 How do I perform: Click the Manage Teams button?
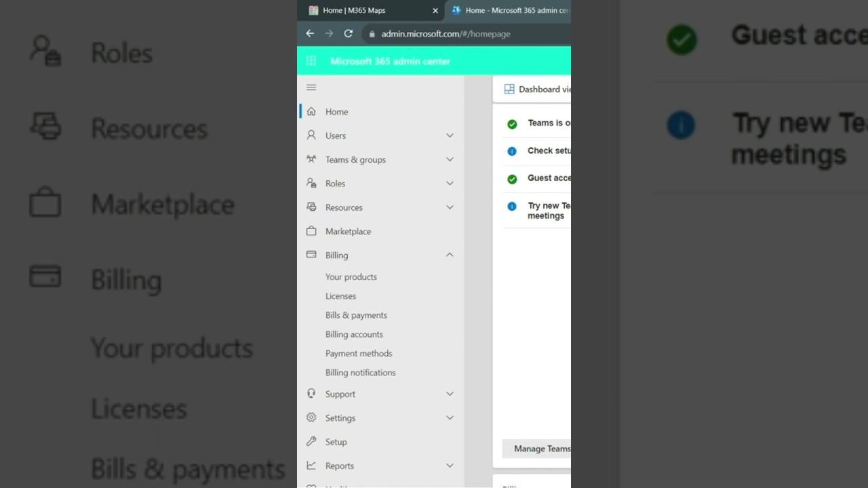537,449
